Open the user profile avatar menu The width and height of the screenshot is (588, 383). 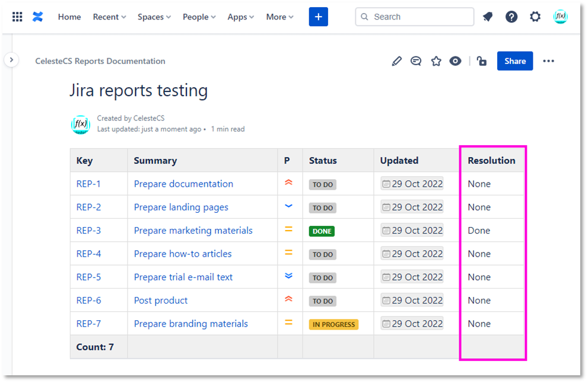(560, 17)
